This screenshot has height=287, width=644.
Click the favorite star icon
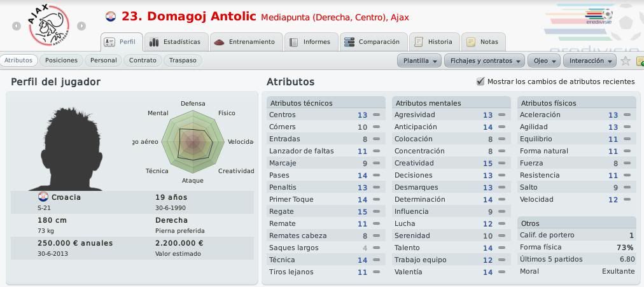pyautogui.click(x=625, y=60)
